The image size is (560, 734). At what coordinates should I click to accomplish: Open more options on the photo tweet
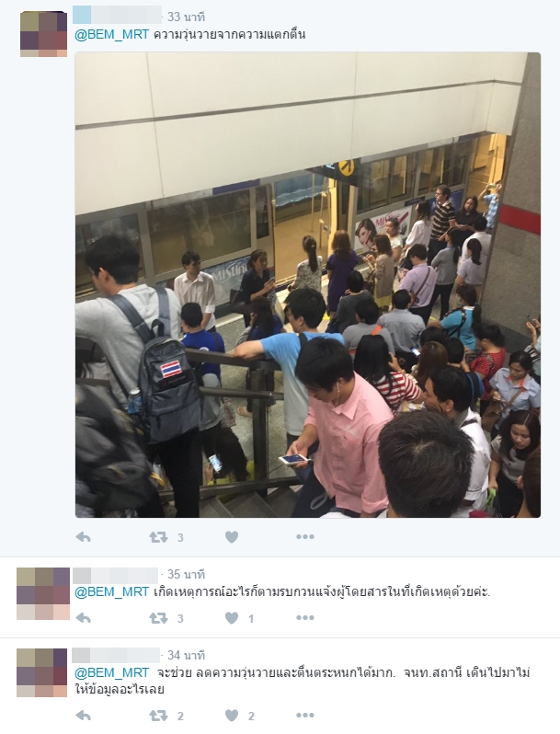(x=305, y=537)
